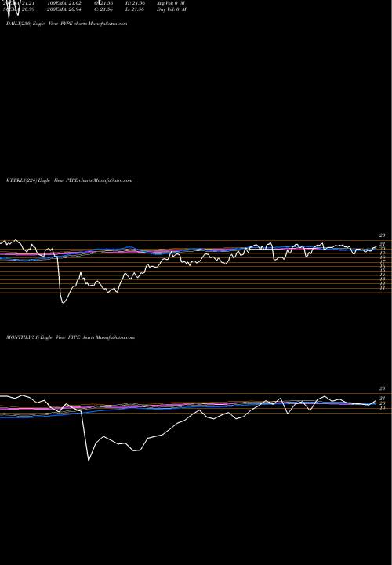392x565 pixels.
Task: Select the MONTHLY(51) Eagle View chart title
Action: pyautogui.click(x=71, y=337)
